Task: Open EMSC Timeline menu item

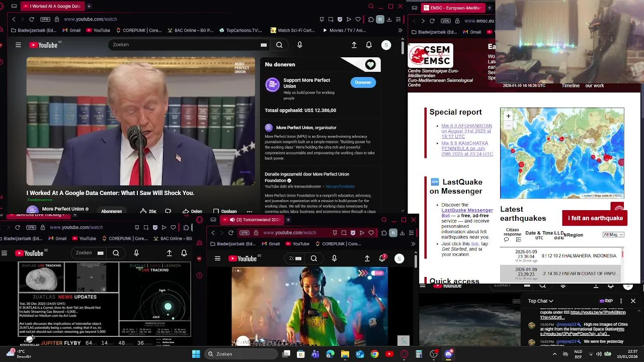Action: [x=571, y=85]
